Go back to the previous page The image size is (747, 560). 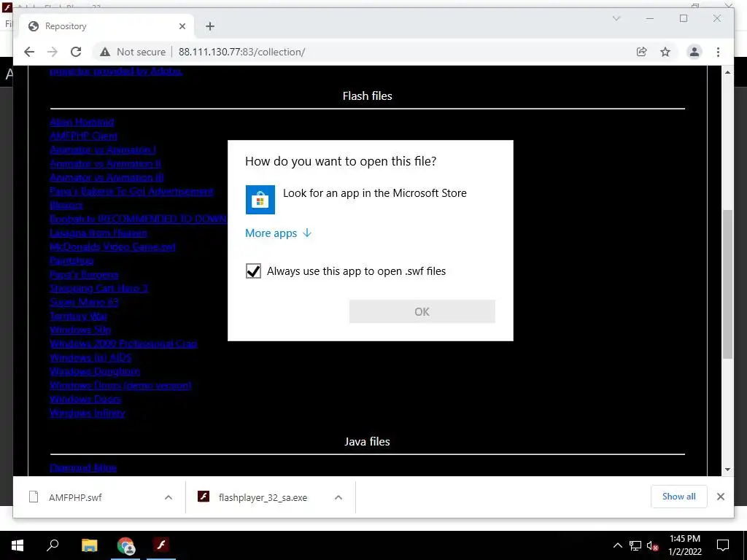pos(29,52)
